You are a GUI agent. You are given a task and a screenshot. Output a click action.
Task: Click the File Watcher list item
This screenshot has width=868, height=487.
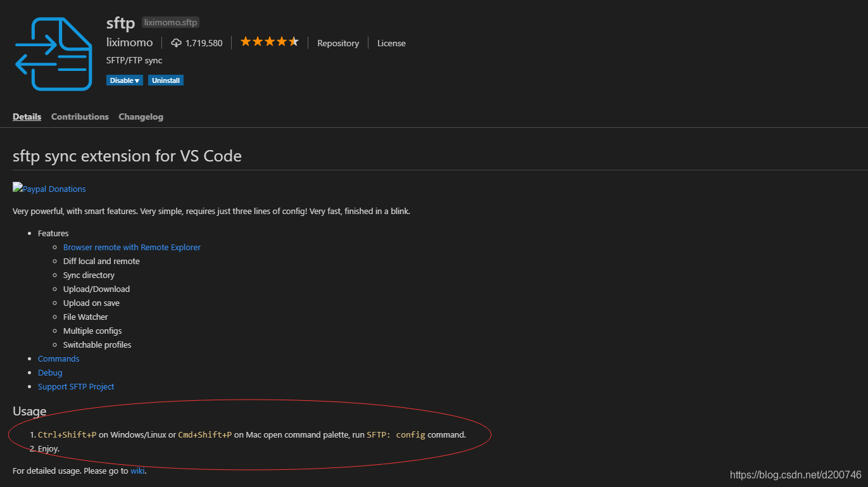pyautogui.click(x=85, y=317)
